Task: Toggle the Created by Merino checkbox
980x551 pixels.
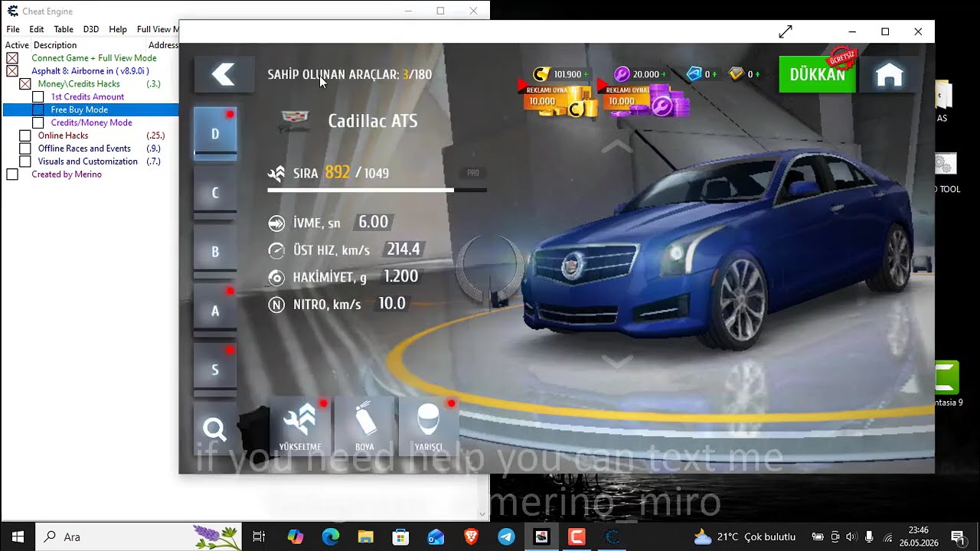Action: pyautogui.click(x=12, y=175)
